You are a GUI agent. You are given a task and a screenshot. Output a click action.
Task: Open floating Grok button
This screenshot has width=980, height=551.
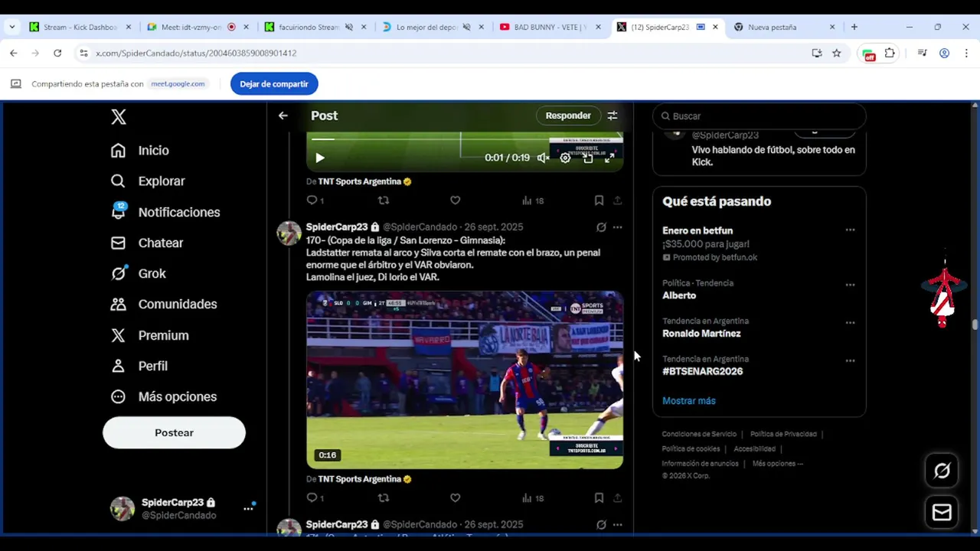coord(942,471)
